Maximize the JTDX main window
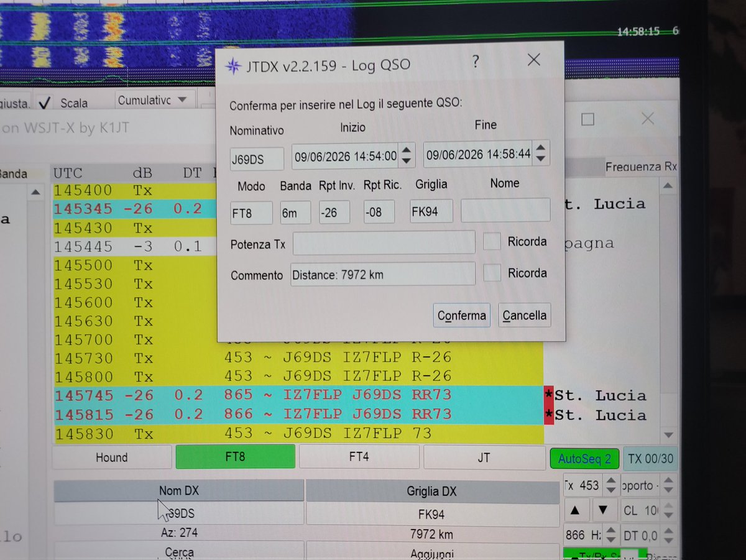746x560 pixels. coord(587,119)
